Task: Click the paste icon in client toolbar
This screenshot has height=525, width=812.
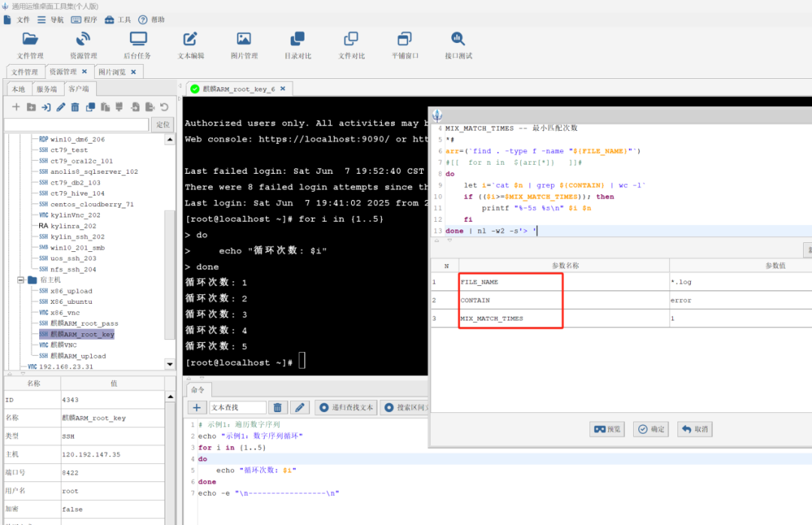Action: click(x=105, y=107)
